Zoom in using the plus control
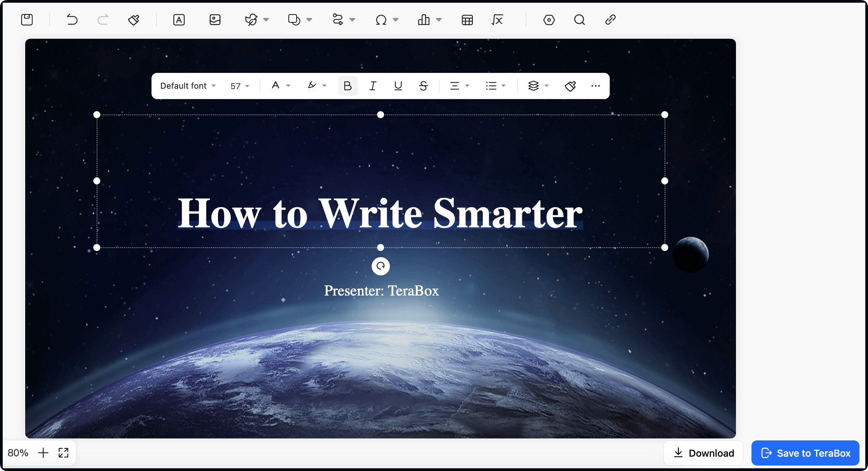 [43, 453]
